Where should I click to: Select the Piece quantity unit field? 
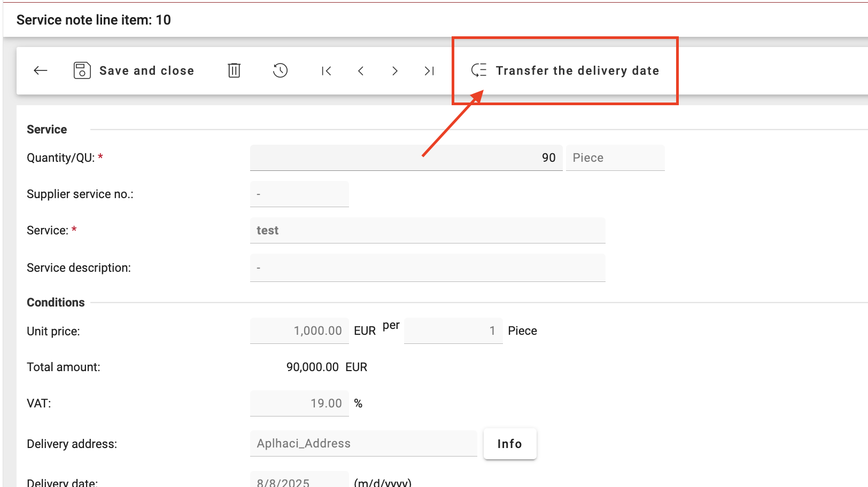[x=615, y=158]
